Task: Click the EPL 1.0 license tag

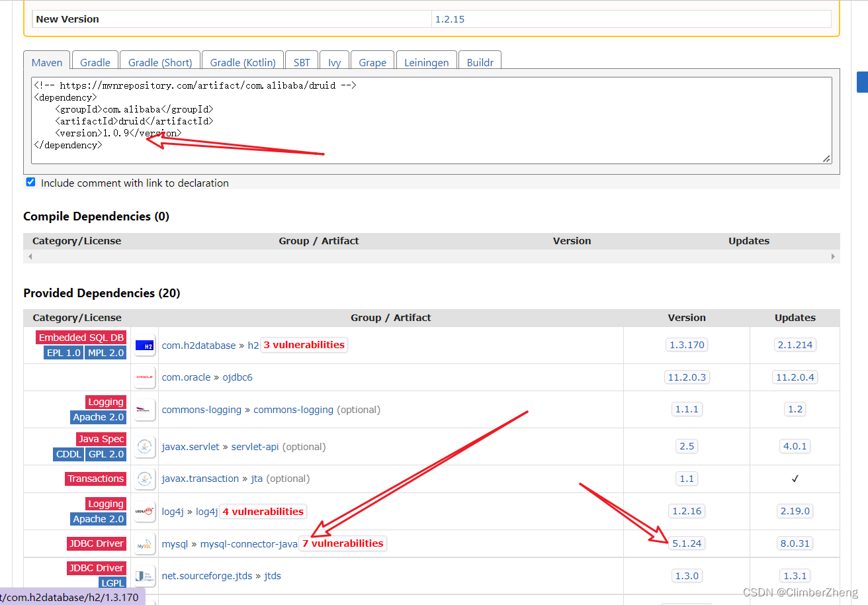Action: 64,353
